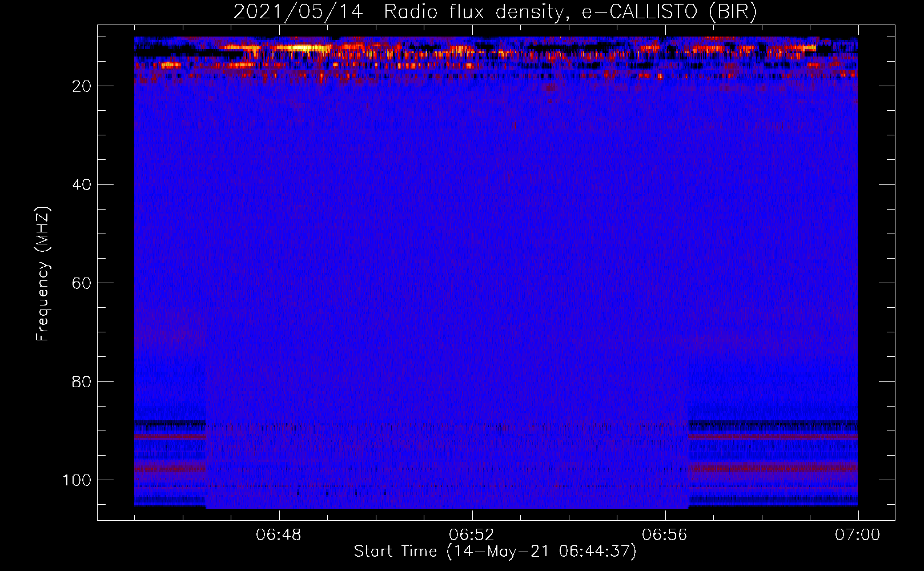Click the '07:00' time tick label
The height and width of the screenshot is (571, 924).
tap(858, 535)
